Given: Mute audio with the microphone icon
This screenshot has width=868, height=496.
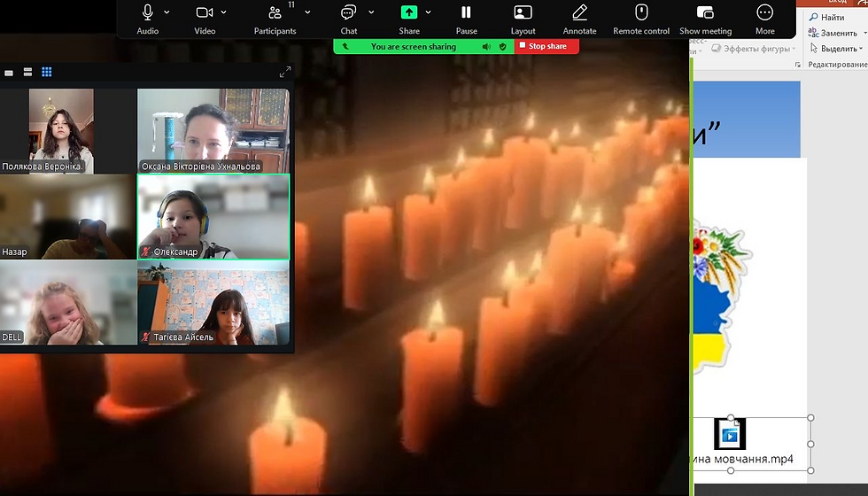Looking at the screenshot, I should tap(147, 12).
